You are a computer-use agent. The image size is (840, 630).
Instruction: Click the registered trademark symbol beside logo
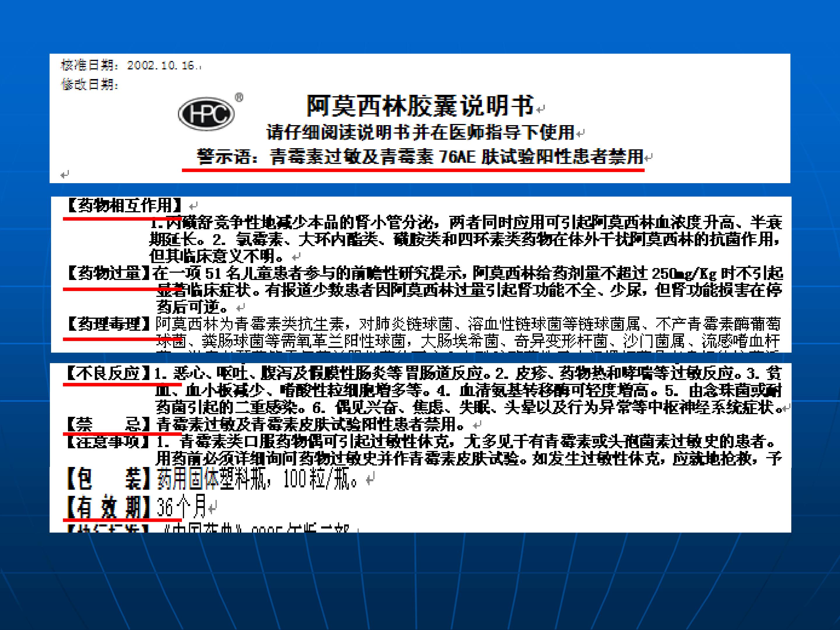point(239,98)
